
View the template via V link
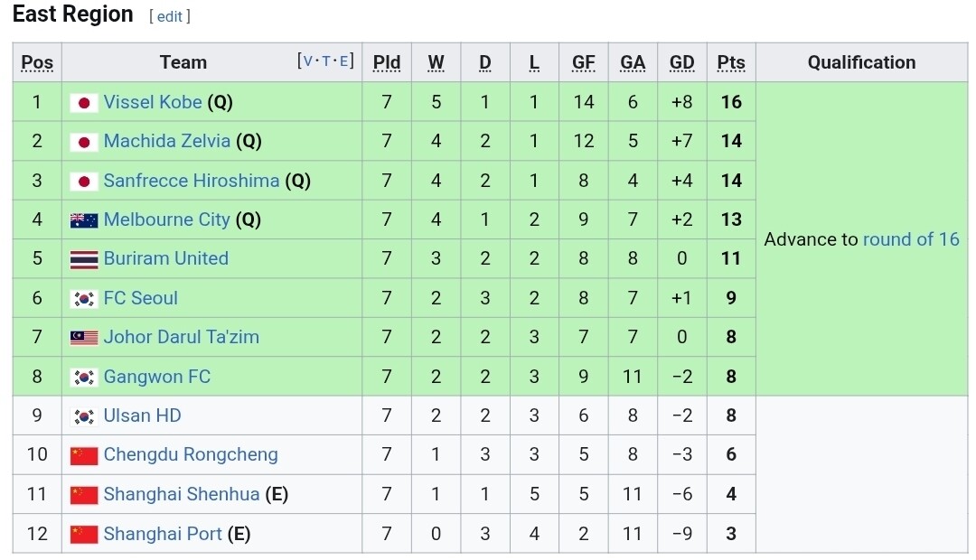308,61
